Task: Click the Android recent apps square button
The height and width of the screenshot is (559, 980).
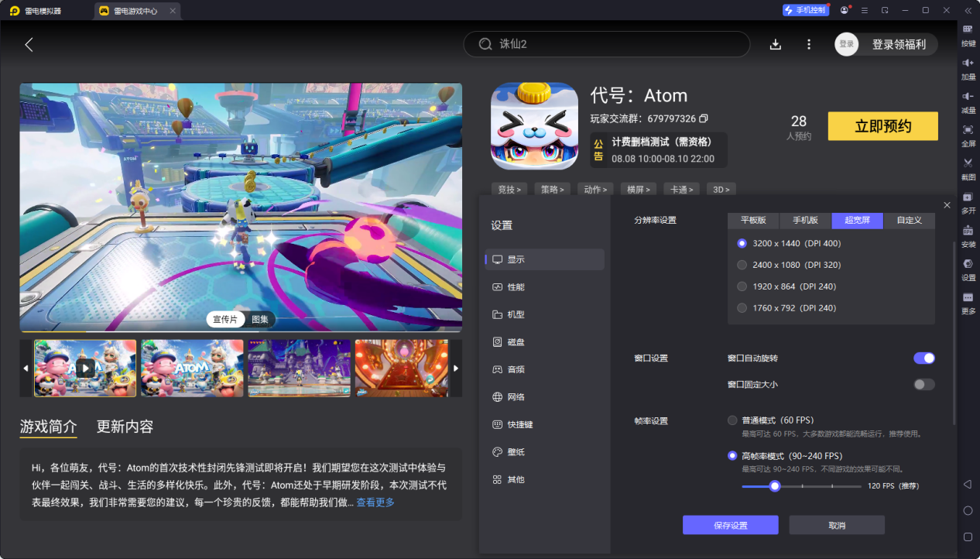Action: 968,537
